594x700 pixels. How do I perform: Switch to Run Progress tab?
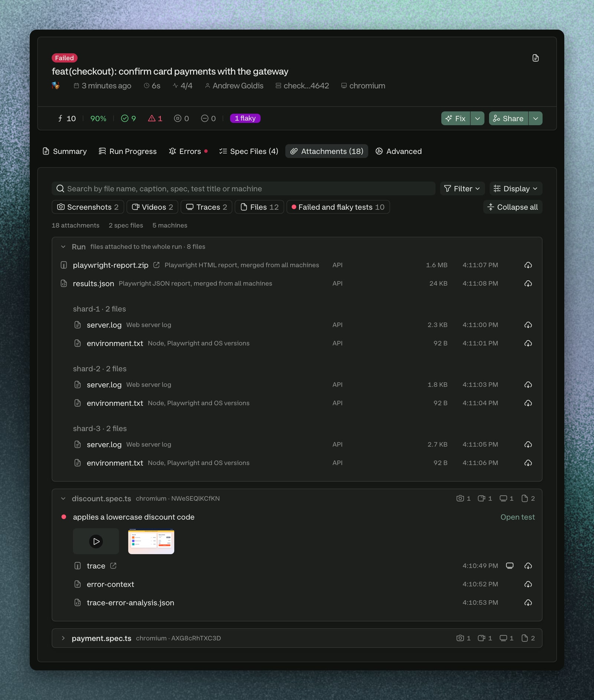coord(128,151)
